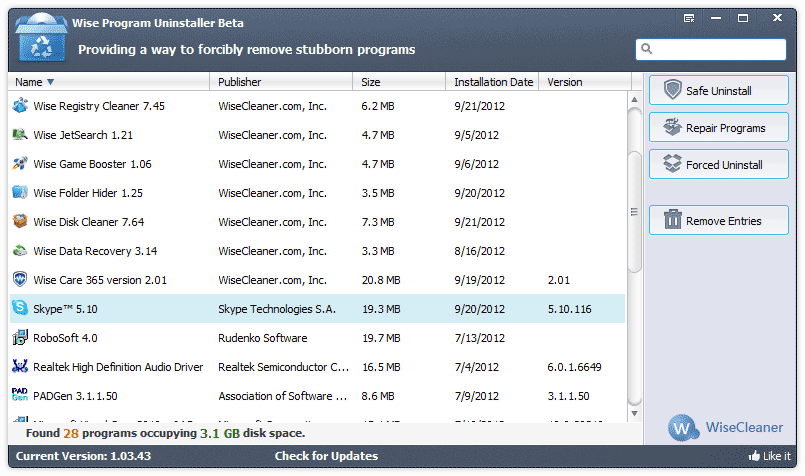Click the Realtek Audio Driver row icon
Viewport: 805px width, 476px height.
[20, 366]
